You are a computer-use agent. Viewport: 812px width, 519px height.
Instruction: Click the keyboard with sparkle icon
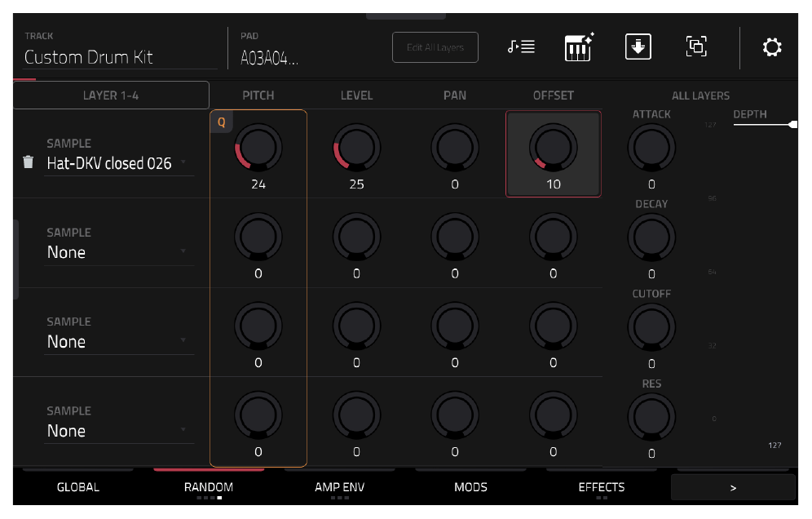pyautogui.click(x=579, y=47)
